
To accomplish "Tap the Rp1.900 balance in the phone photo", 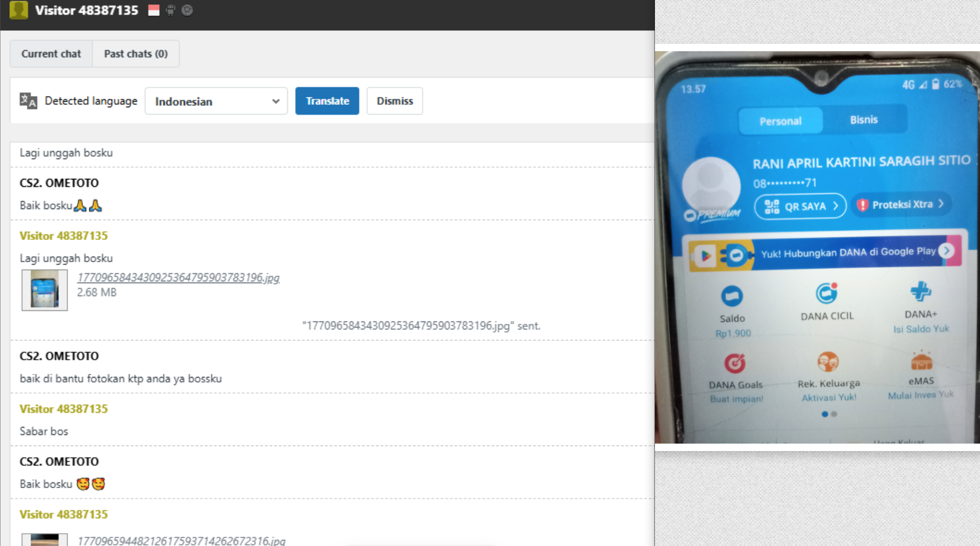I will coord(733,334).
